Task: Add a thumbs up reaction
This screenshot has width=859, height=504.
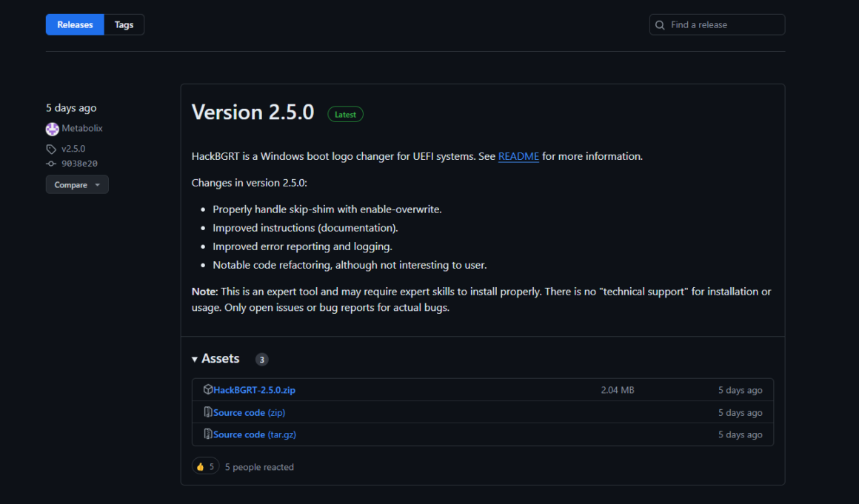Action: pyautogui.click(x=205, y=466)
